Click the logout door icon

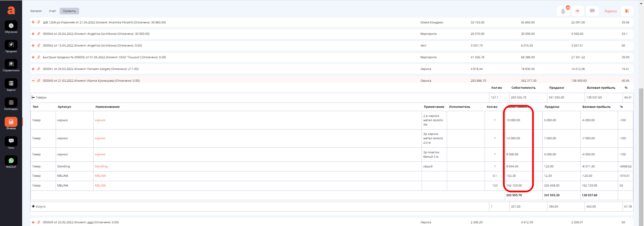[x=627, y=11]
